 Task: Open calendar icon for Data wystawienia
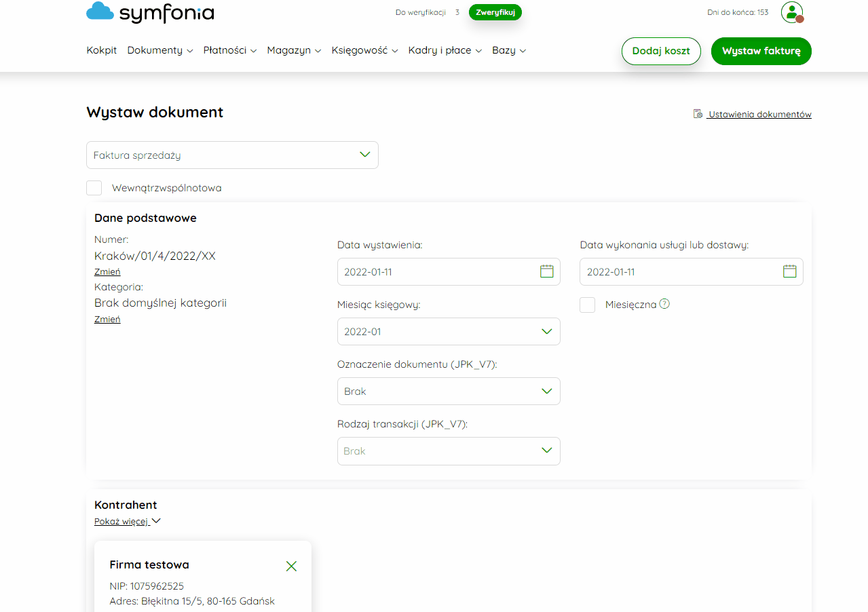(546, 271)
